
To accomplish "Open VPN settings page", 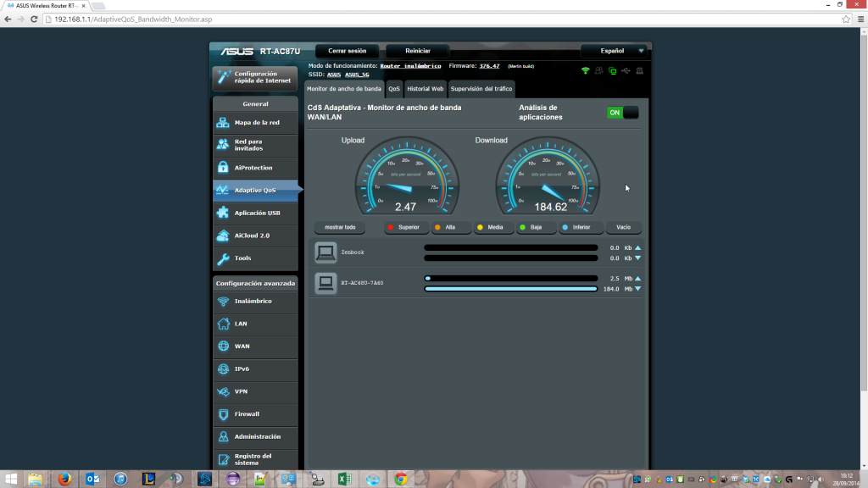I will pos(255,391).
